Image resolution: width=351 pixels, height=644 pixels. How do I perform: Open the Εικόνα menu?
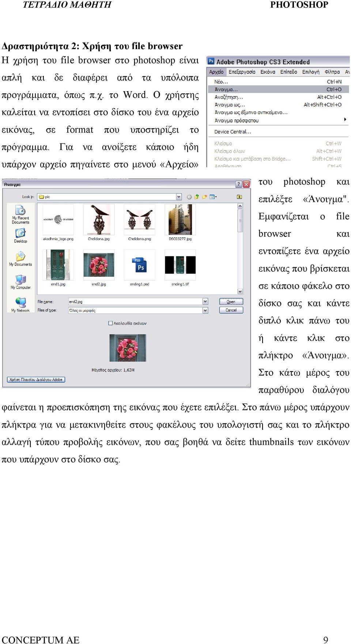(268, 72)
